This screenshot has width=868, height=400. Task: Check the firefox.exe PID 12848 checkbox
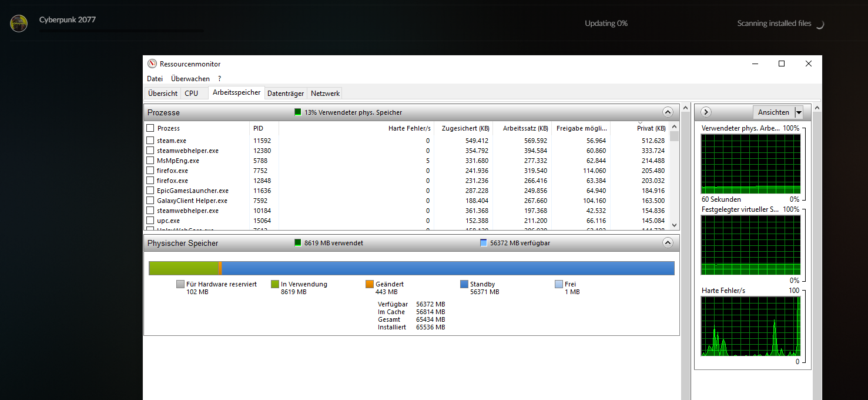tap(150, 181)
